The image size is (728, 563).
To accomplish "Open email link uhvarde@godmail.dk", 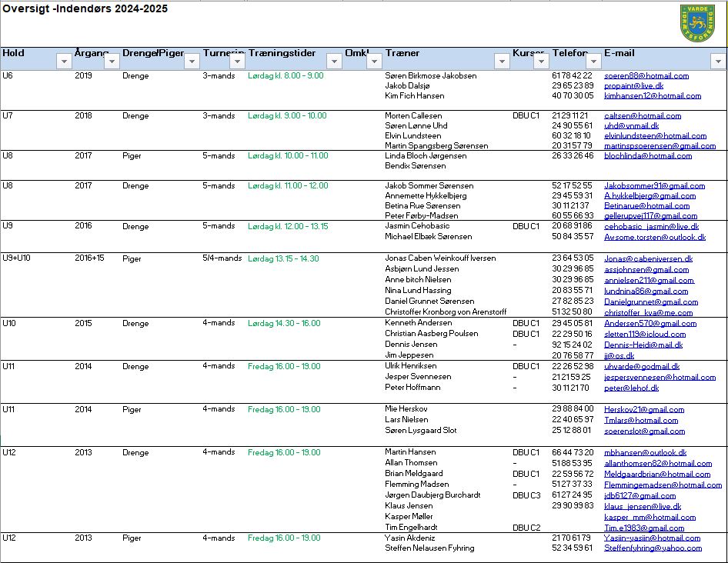I will [642, 367].
